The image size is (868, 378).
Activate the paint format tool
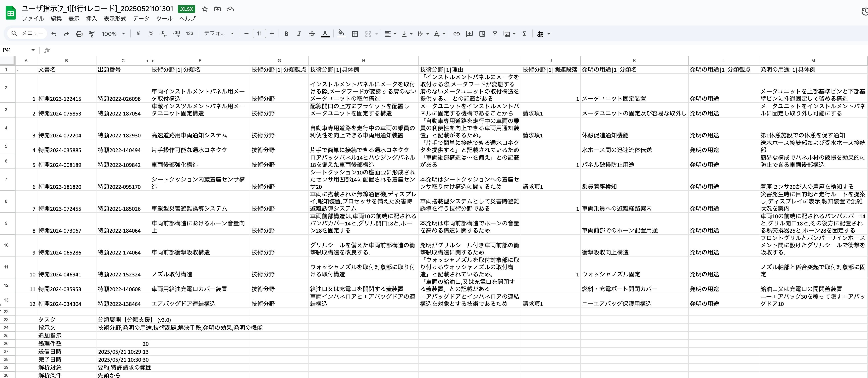pyautogui.click(x=92, y=34)
